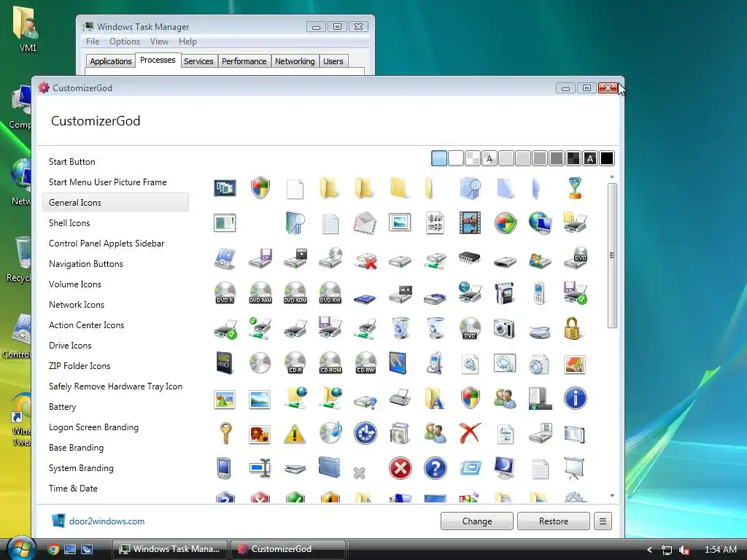Switch to Performance tab in Task Manager
The width and height of the screenshot is (747, 560).
244,61
